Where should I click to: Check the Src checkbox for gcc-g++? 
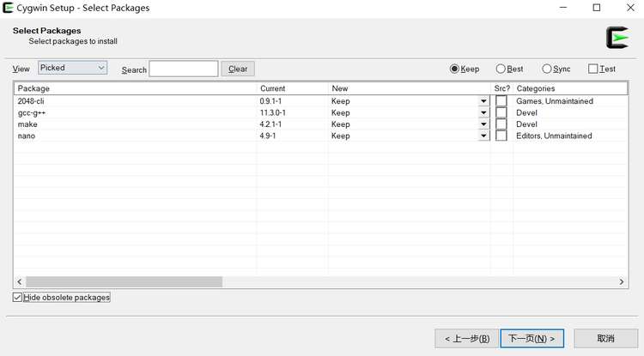click(501, 112)
